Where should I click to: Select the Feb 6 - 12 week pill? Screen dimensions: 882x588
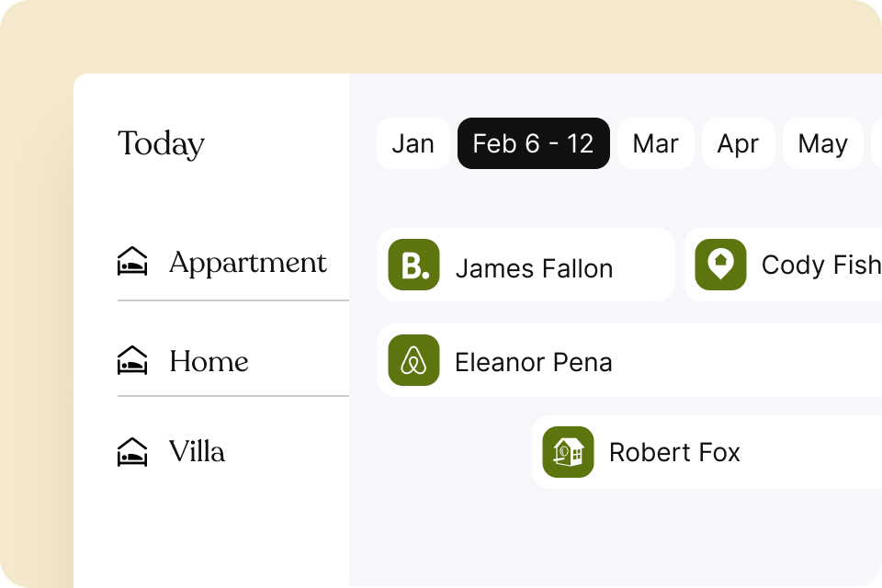click(x=533, y=143)
